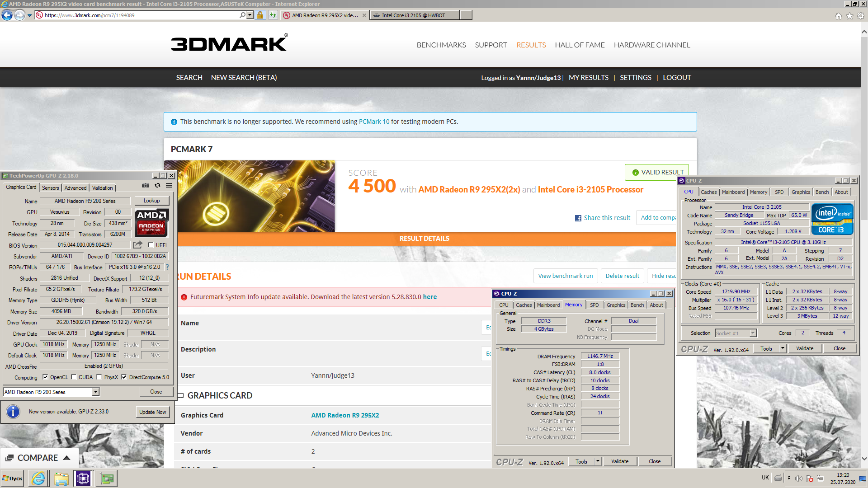
Task: Click View benchmark run button
Action: (566, 276)
